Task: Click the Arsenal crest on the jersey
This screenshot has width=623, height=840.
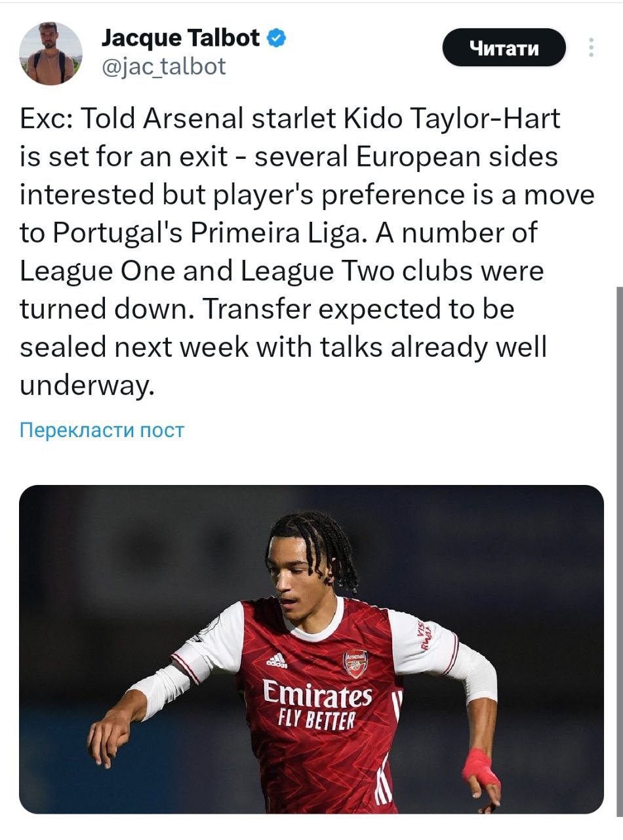Action: pyautogui.click(x=355, y=661)
